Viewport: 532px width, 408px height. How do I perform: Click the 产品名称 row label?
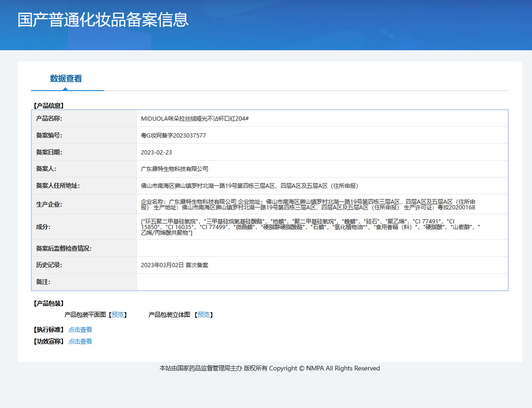pos(49,118)
